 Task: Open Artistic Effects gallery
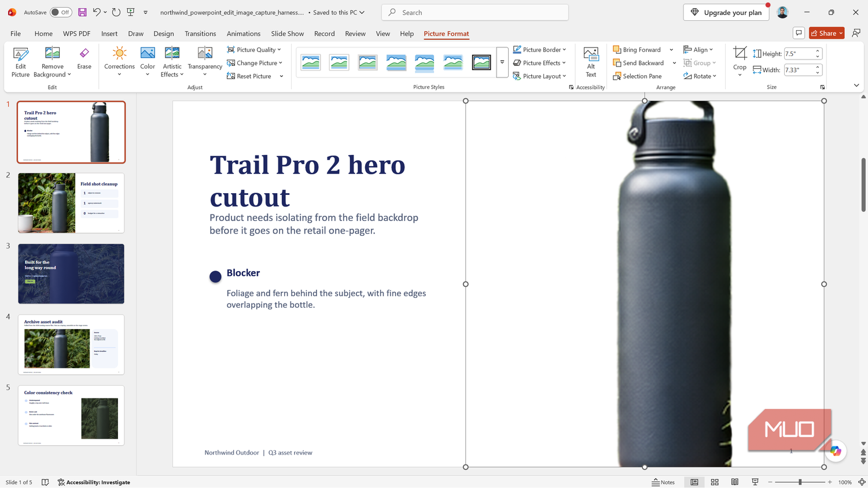[172, 62]
